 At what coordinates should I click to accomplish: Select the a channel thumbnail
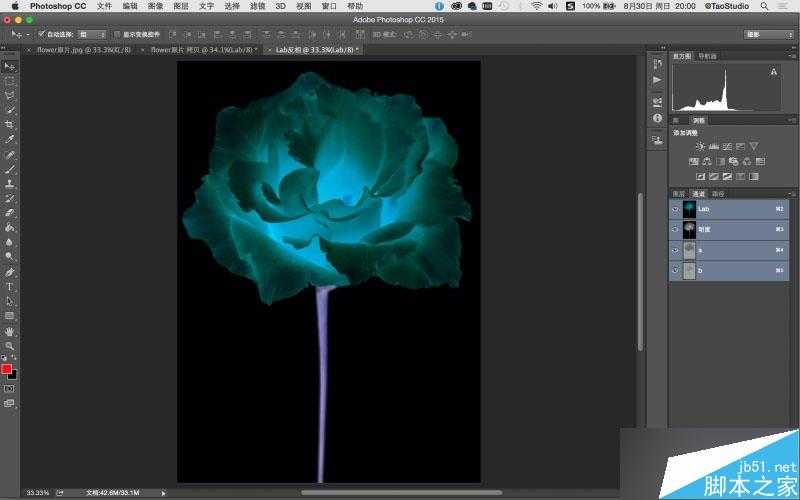click(x=690, y=250)
